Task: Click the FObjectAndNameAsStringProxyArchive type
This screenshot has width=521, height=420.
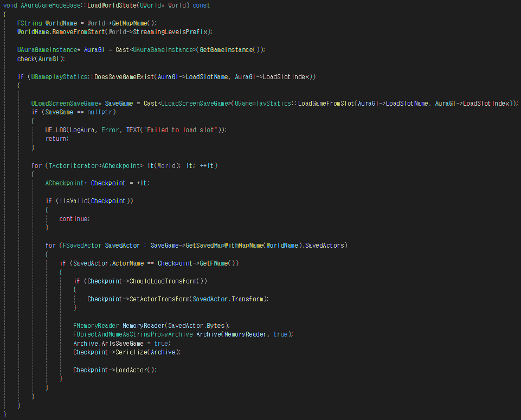Action: (133, 334)
